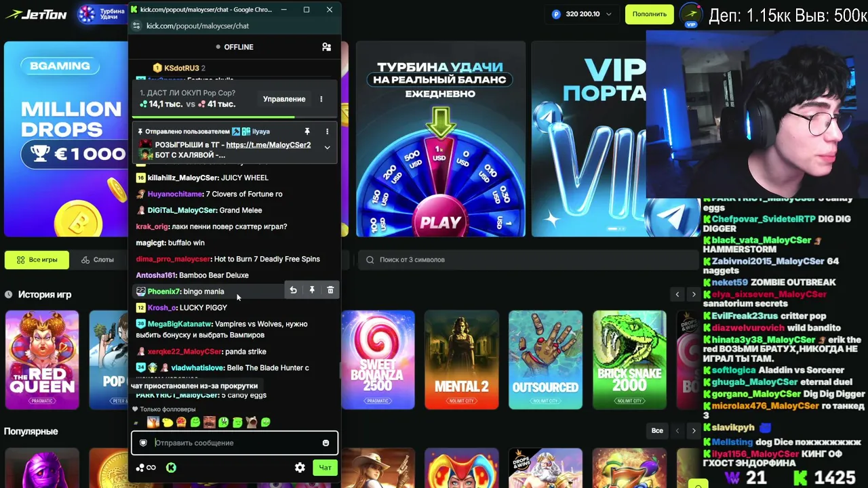The height and width of the screenshot is (488, 868).
Task: Go to previous Популярные page
Action: (x=677, y=430)
